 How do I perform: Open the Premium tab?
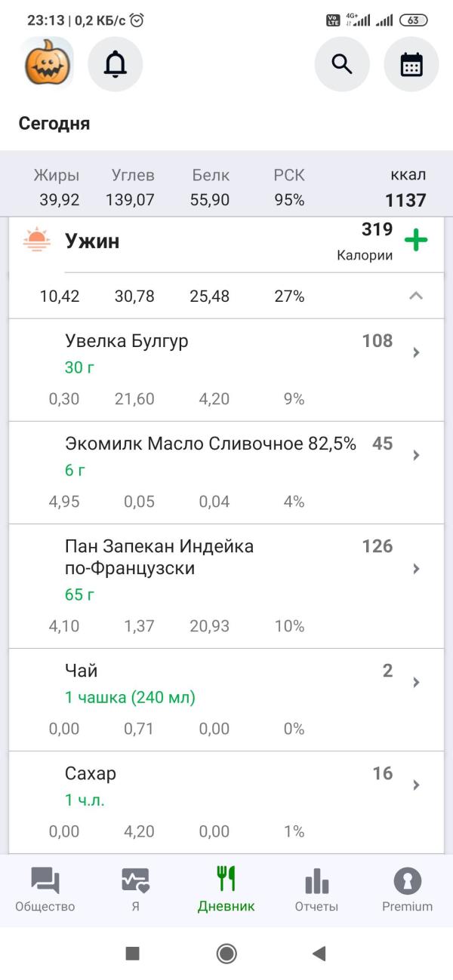(x=408, y=890)
